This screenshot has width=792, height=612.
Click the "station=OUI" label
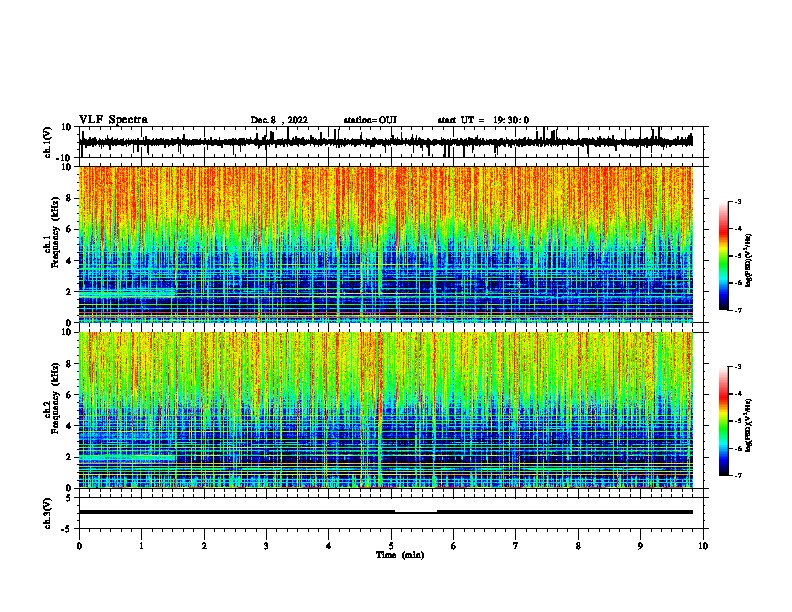click(x=370, y=120)
